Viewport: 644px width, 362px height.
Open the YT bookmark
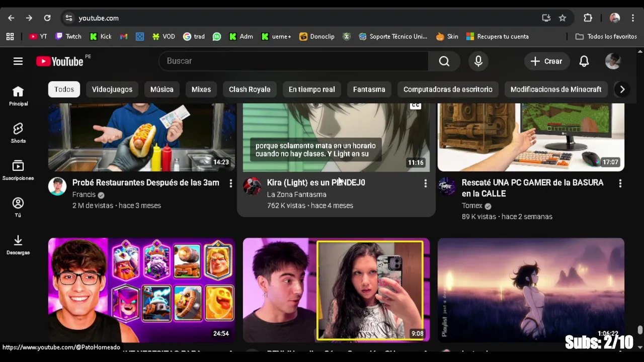click(38, 36)
